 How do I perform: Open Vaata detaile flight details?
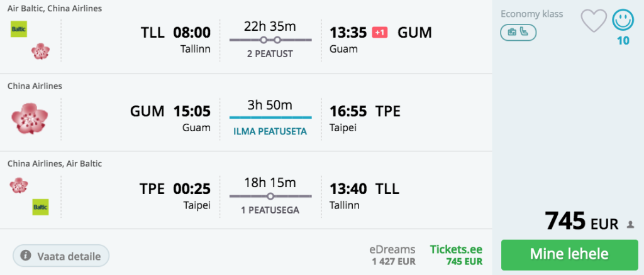(x=61, y=256)
